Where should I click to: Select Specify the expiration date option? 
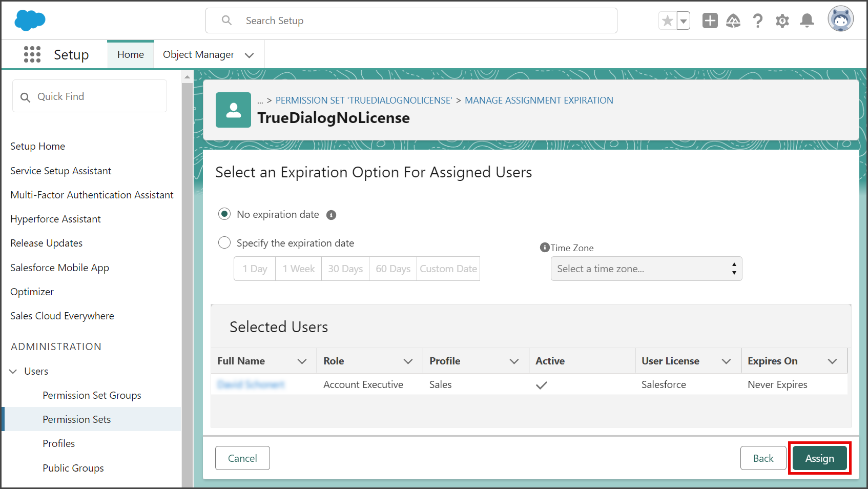pos(224,242)
